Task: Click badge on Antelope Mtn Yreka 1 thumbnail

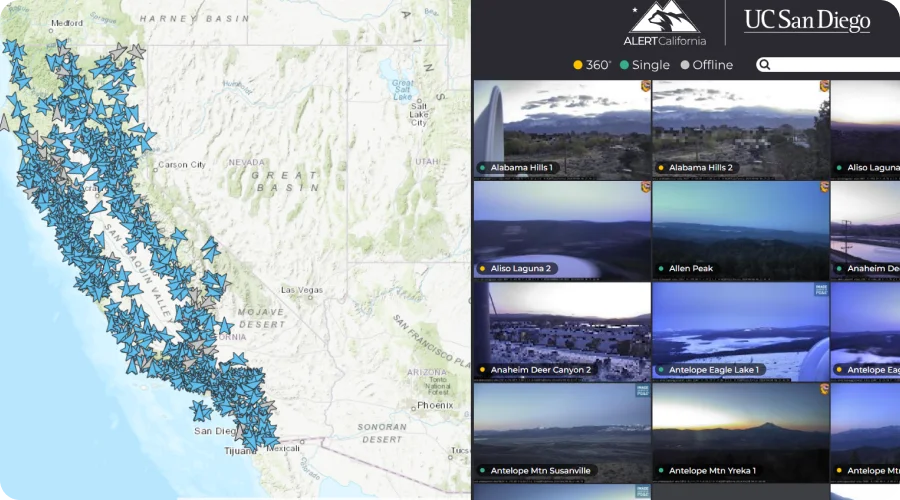Action: click(x=824, y=389)
